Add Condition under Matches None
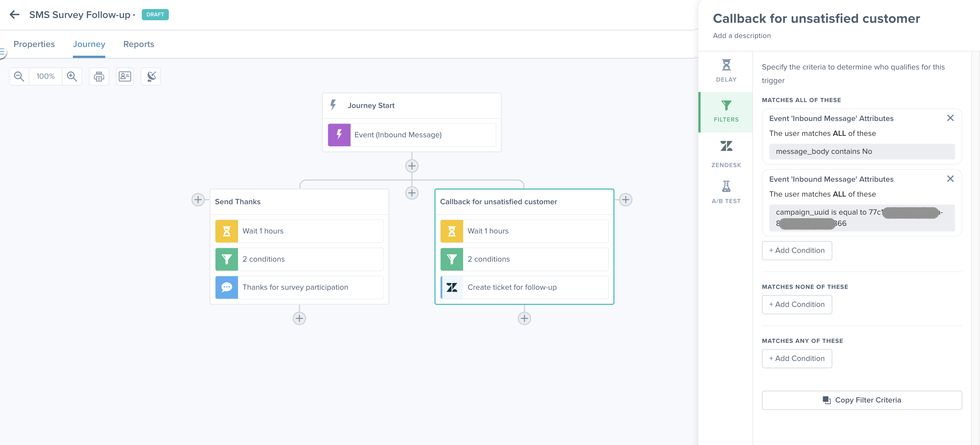This screenshot has width=980, height=445. [x=797, y=305]
